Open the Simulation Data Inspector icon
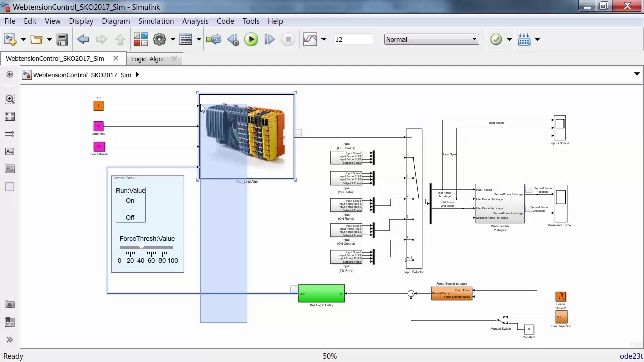Screen dimensions: 644x362 click(x=310, y=39)
